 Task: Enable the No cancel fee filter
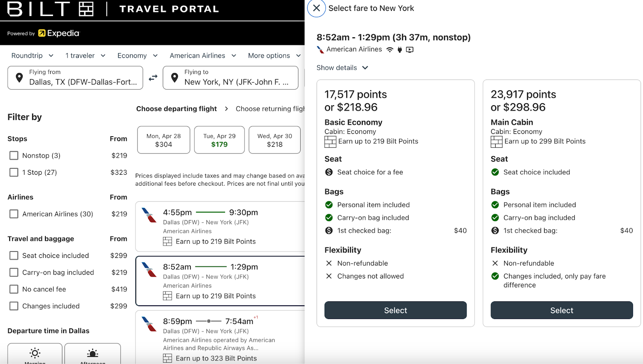pos(14,289)
